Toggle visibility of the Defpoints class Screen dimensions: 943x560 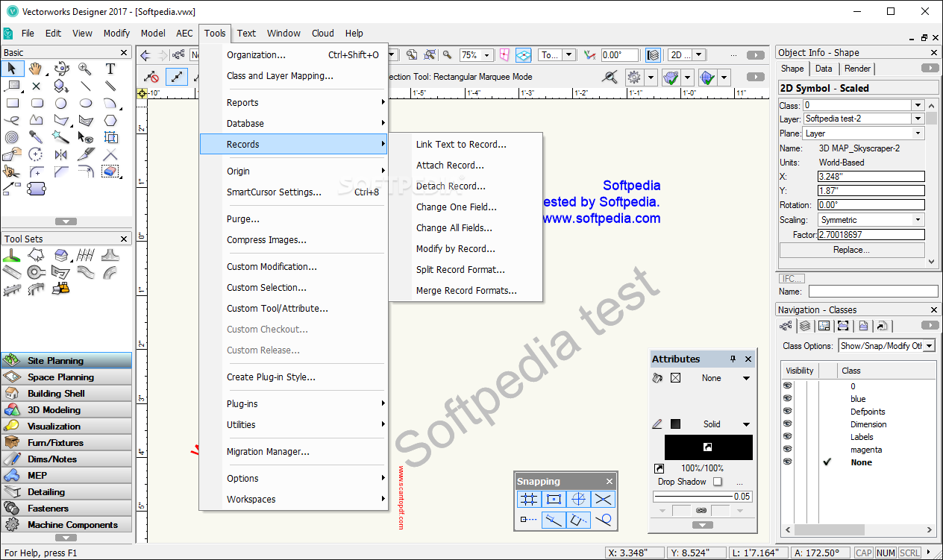(x=787, y=412)
